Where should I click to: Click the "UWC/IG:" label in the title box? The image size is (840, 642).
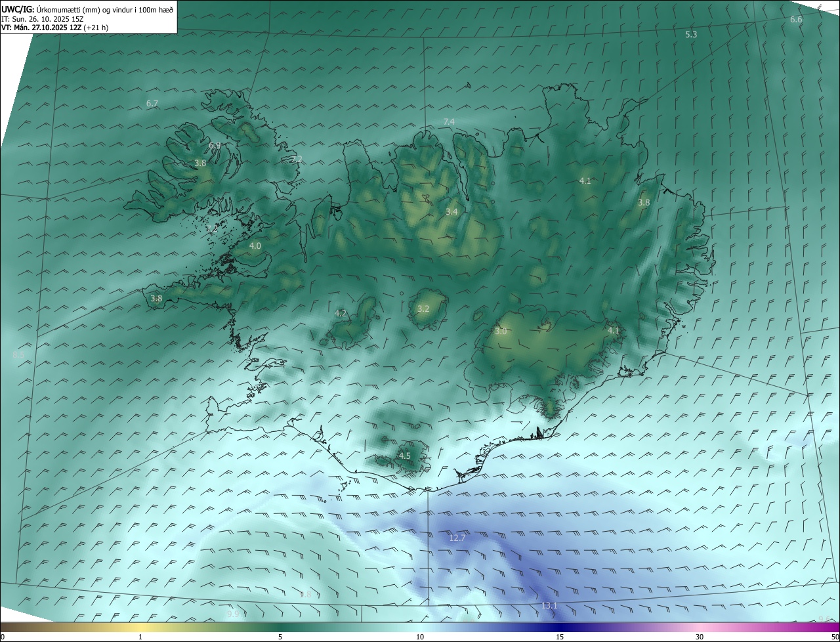click(x=16, y=9)
